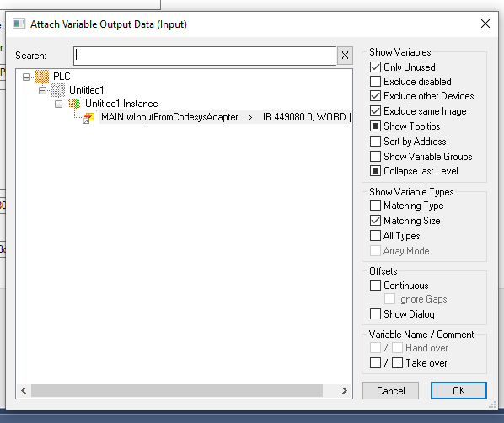This screenshot has height=423, width=504.
Task: Click the OK button
Action: tap(458, 390)
